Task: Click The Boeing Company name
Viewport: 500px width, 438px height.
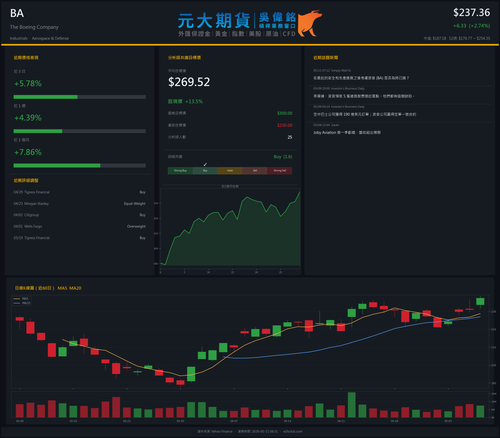Action: (34, 27)
